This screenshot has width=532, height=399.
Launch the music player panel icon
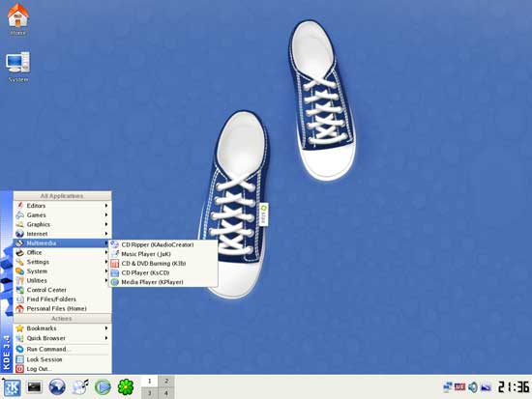click(80, 386)
